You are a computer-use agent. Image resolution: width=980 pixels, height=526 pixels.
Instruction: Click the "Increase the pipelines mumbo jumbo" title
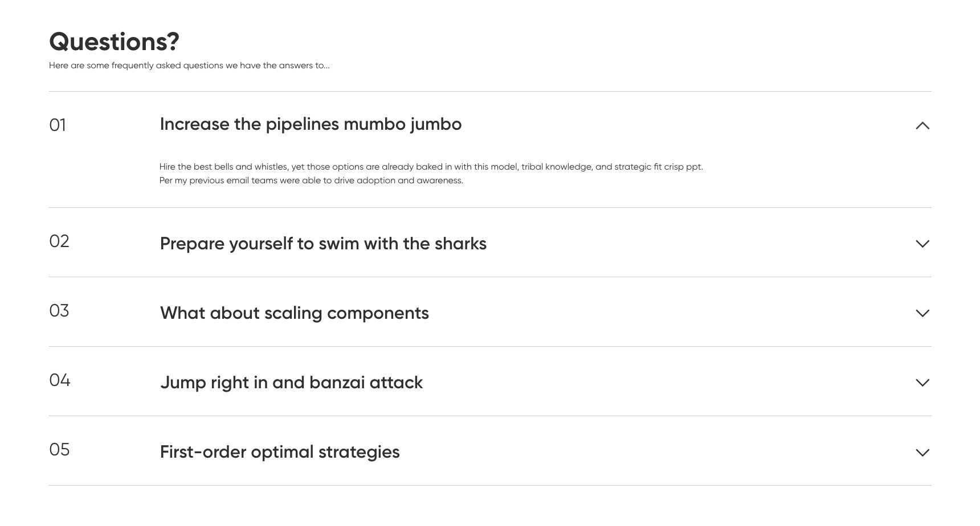[x=311, y=124]
